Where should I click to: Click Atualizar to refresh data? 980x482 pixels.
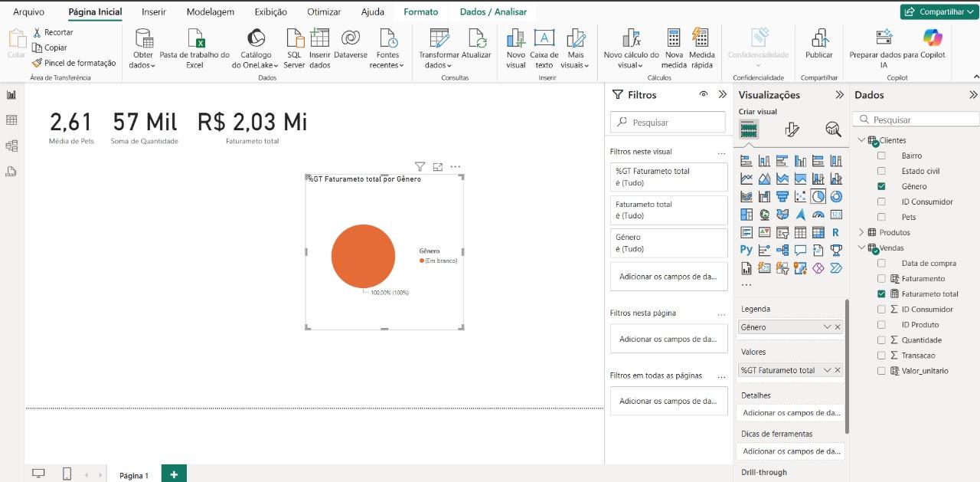click(476, 48)
